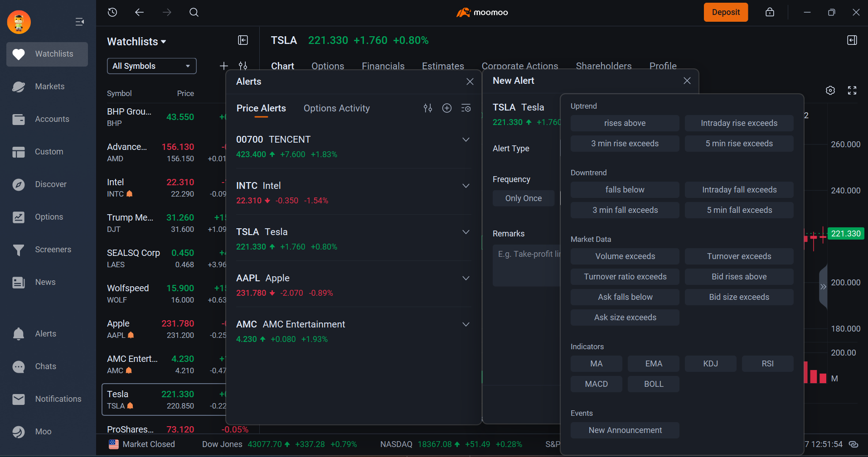This screenshot has width=868, height=457.
Task: Open alert filter settings icon in Alerts
Action: (x=428, y=108)
